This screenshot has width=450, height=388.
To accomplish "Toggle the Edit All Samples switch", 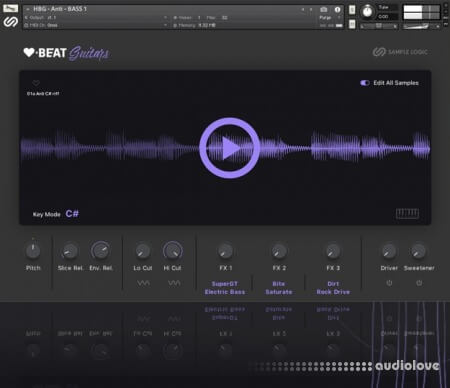I will 365,83.
